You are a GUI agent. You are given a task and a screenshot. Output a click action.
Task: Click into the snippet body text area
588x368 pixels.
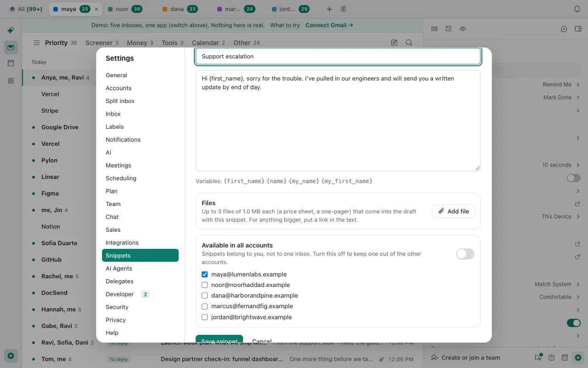[x=338, y=121]
